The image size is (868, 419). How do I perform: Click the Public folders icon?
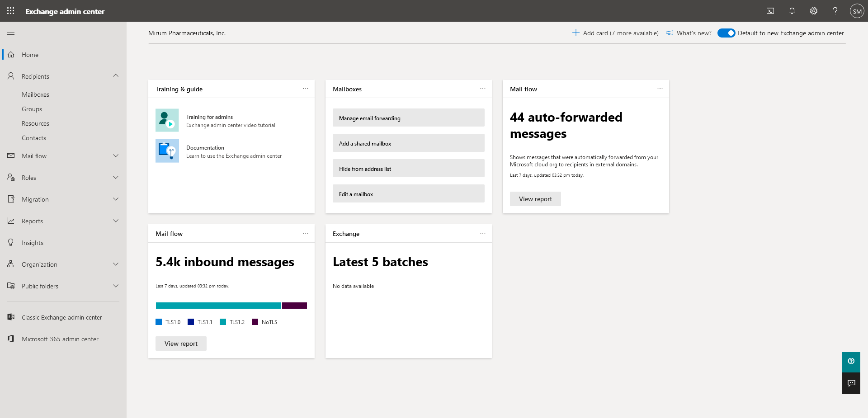coord(11,286)
